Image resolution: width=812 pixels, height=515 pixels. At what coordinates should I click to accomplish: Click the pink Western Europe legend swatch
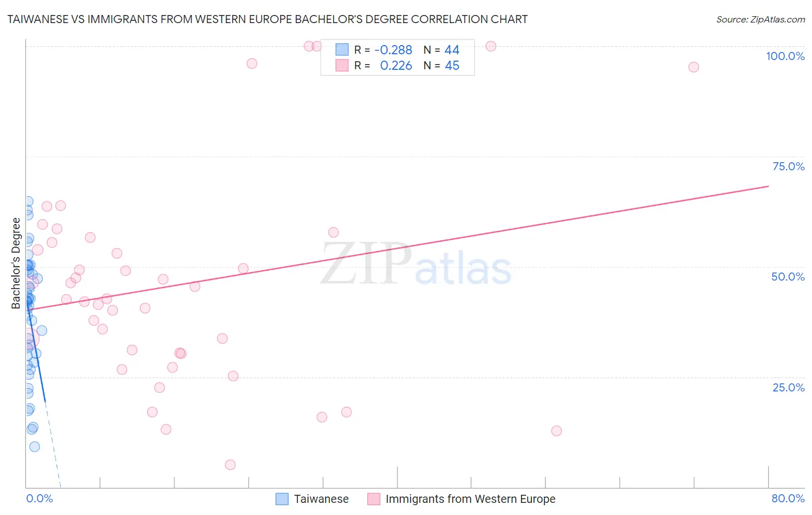(x=374, y=499)
